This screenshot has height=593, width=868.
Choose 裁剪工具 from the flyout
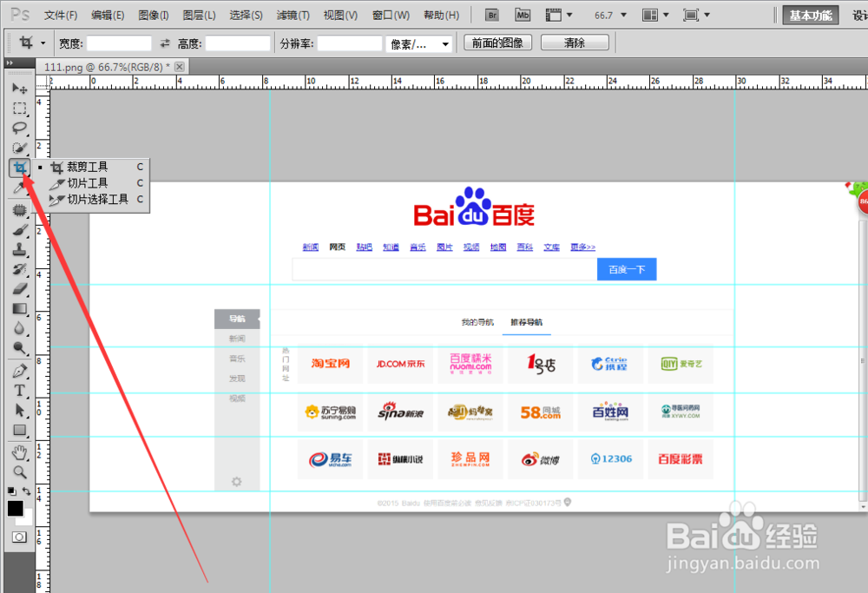pyautogui.click(x=91, y=167)
